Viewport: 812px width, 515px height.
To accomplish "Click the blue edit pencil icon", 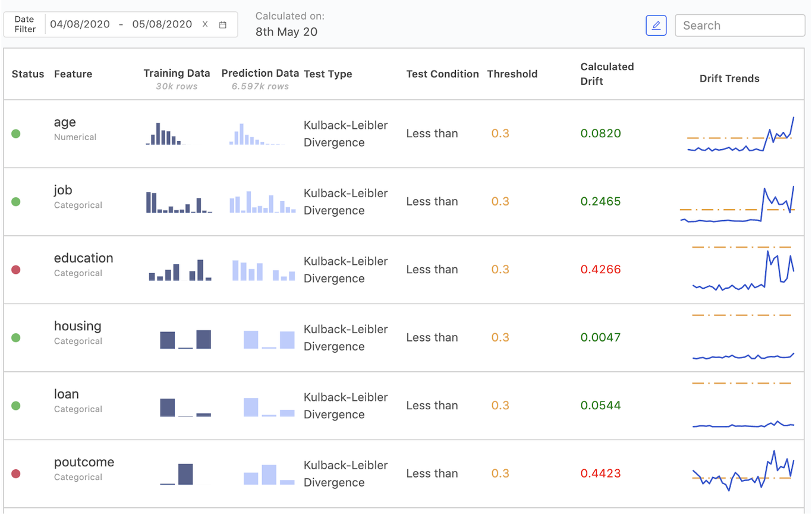I will pos(656,26).
